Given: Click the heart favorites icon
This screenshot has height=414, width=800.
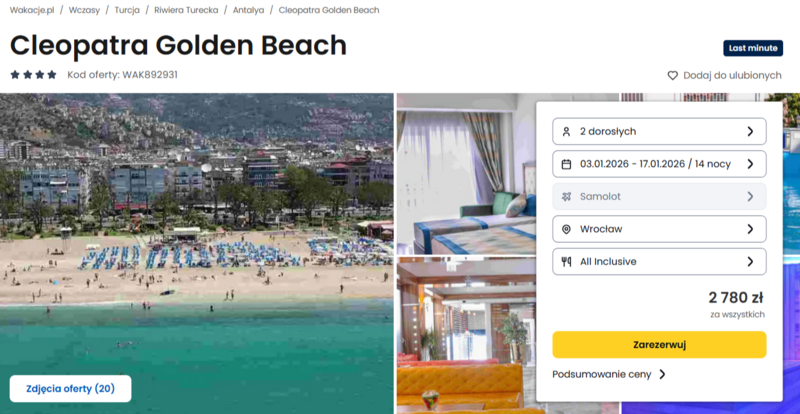Looking at the screenshot, I should (673, 75).
